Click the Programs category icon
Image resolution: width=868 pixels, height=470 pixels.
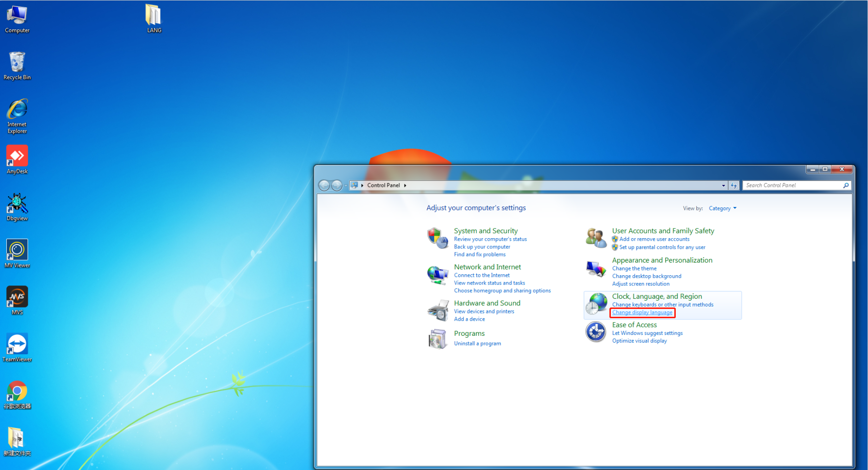pyautogui.click(x=437, y=339)
